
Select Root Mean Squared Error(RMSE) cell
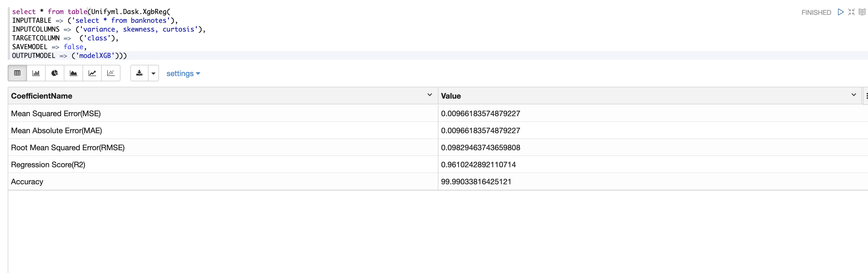pos(223,147)
